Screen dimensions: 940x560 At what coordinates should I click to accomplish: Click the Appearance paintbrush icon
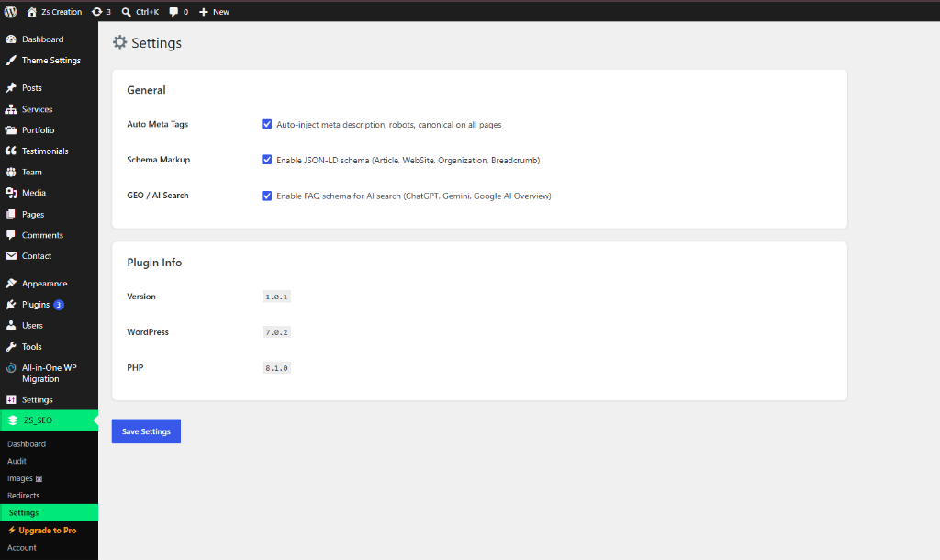point(11,283)
